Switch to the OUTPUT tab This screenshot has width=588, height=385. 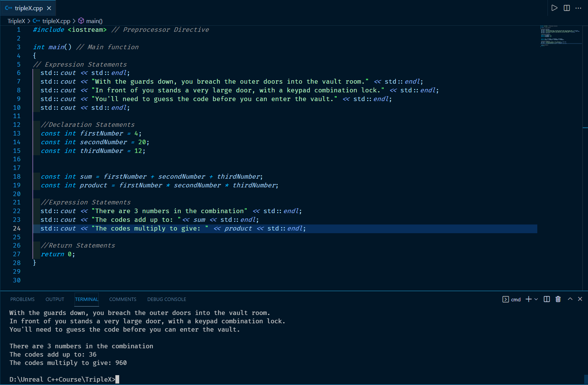[54, 299]
